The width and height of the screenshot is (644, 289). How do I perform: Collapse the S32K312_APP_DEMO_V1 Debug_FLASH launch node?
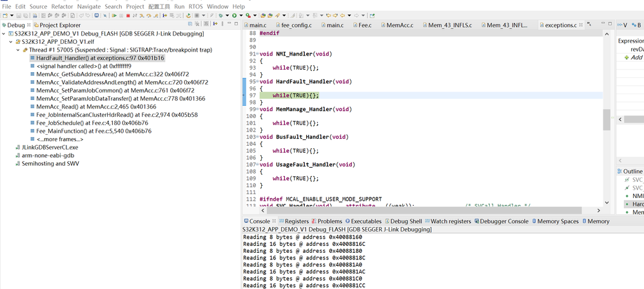click(x=4, y=34)
